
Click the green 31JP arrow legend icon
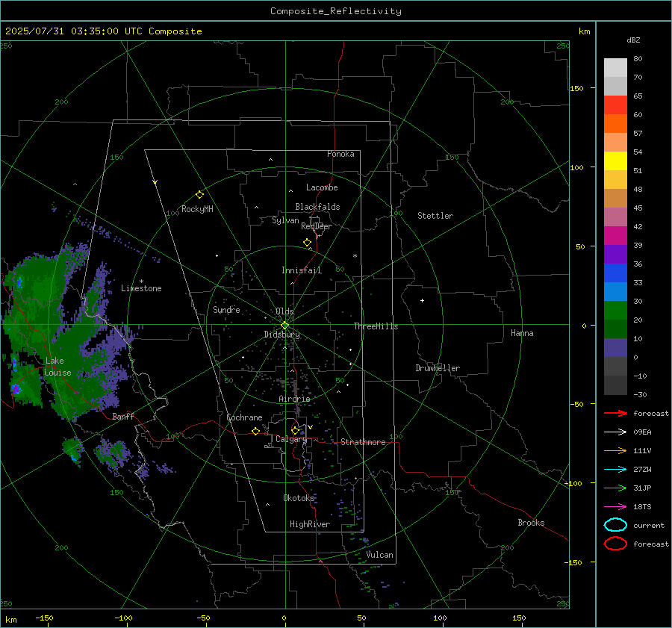[x=615, y=488]
